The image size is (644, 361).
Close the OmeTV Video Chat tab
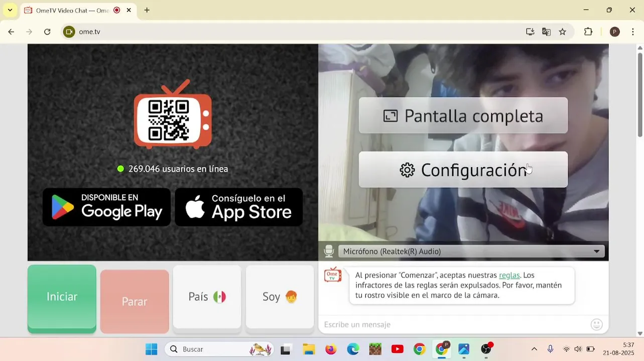128,10
